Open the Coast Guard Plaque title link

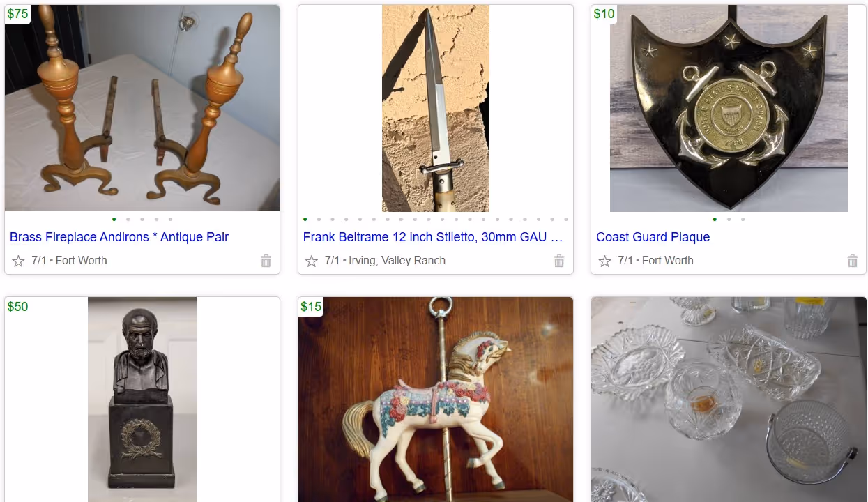[653, 237]
